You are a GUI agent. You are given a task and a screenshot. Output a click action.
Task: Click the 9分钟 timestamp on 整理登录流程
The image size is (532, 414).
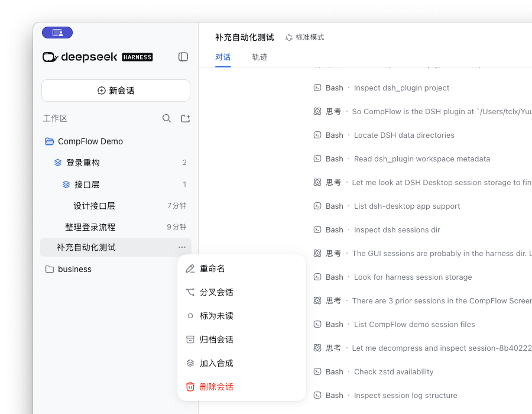(177, 227)
